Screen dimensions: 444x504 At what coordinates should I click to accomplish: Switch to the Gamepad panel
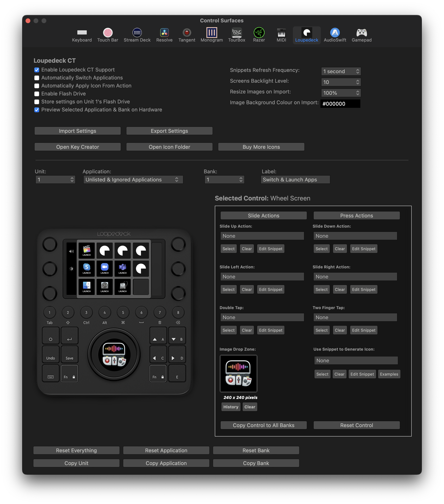pyautogui.click(x=362, y=35)
